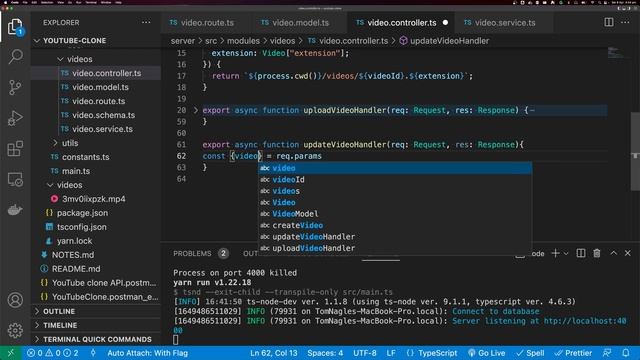This screenshot has height=360, width=640.
Task: Open README.md in the explorer
Action: point(76,269)
